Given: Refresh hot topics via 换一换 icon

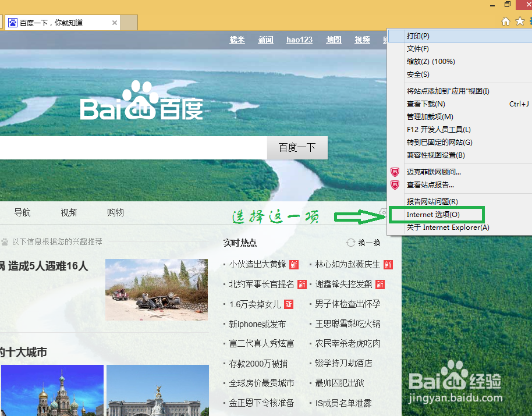Looking at the screenshot, I should click(350, 243).
